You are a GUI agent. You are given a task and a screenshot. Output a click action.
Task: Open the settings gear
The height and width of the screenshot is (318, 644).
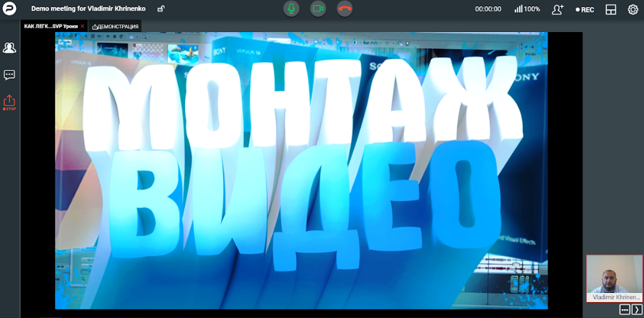(633, 10)
